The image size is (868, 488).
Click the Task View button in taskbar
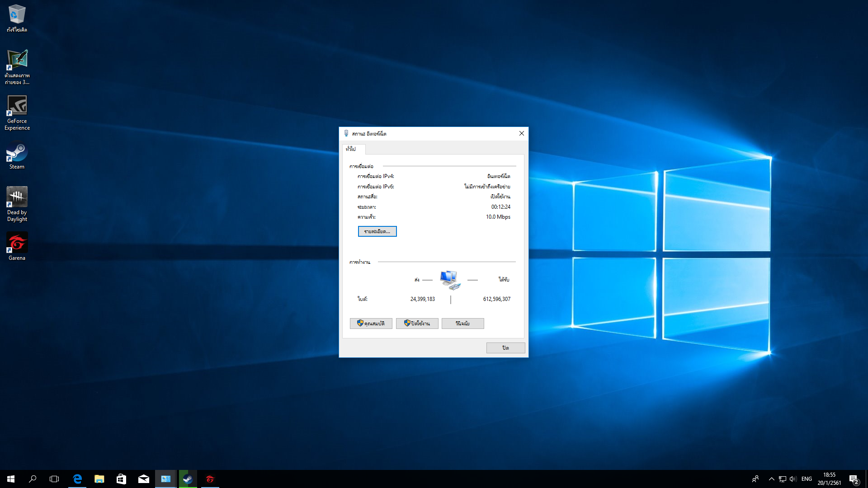pyautogui.click(x=55, y=479)
